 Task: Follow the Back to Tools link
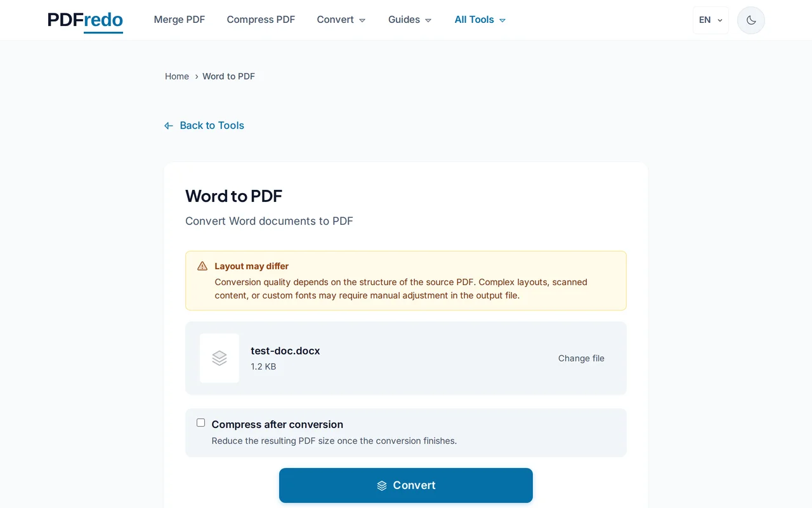click(x=212, y=125)
